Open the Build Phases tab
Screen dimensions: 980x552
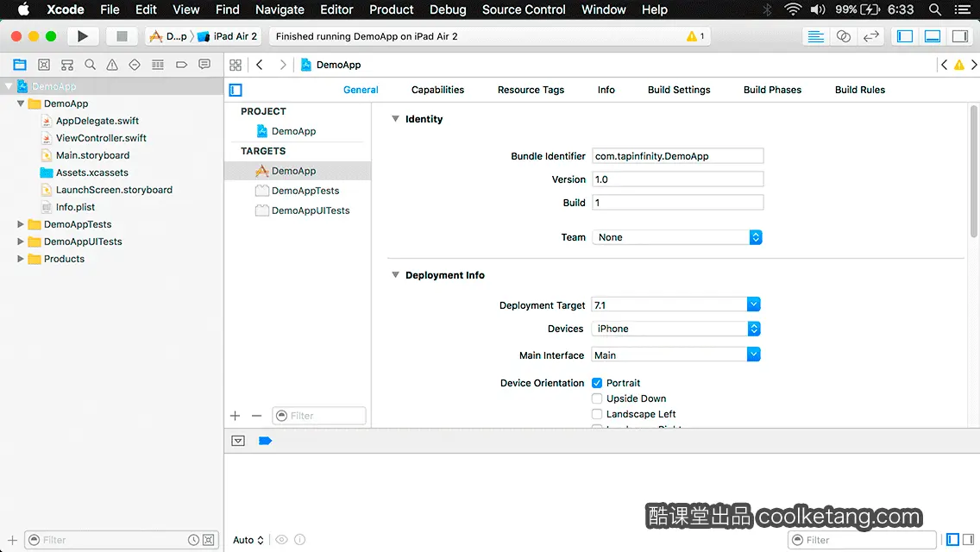[772, 90]
